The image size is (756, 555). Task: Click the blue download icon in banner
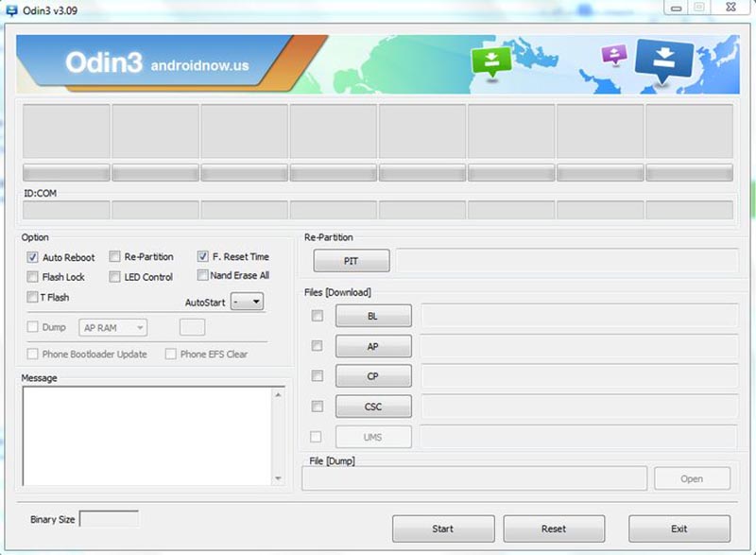point(664,61)
